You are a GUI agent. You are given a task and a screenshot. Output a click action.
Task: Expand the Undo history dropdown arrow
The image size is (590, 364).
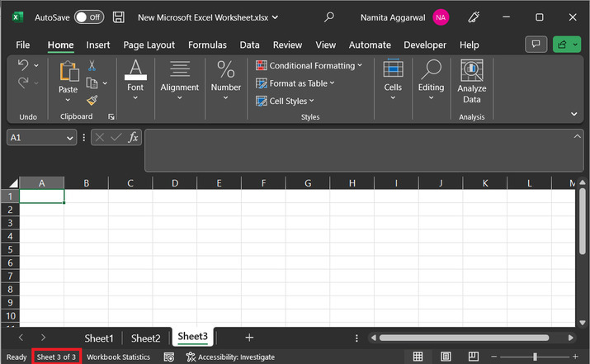[x=36, y=65]
